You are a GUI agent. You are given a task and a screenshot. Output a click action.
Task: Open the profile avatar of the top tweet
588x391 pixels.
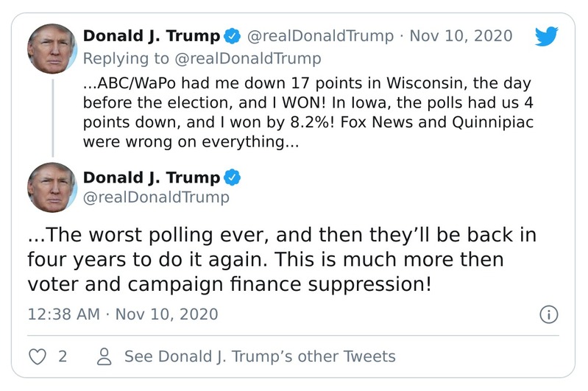tap(52, 48)
